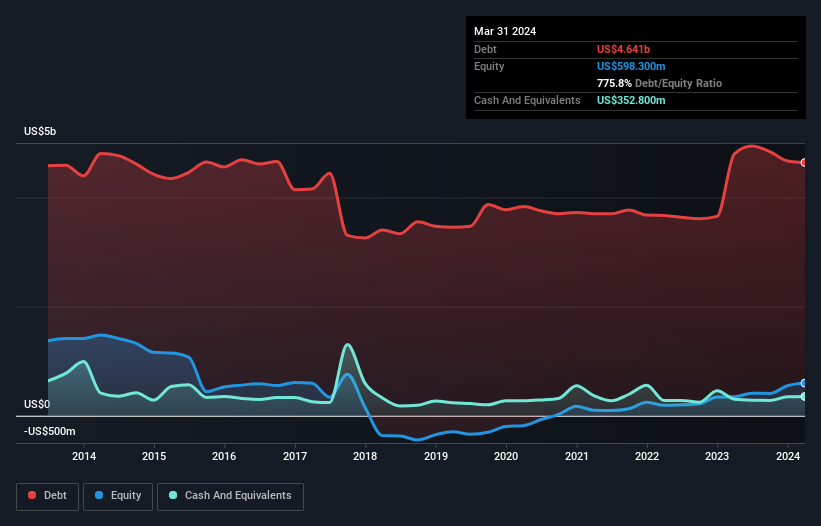The height and width of the screenshot is (526, 821).
Task: Click the red Debt legend dot
Action: tap(32, 495)
